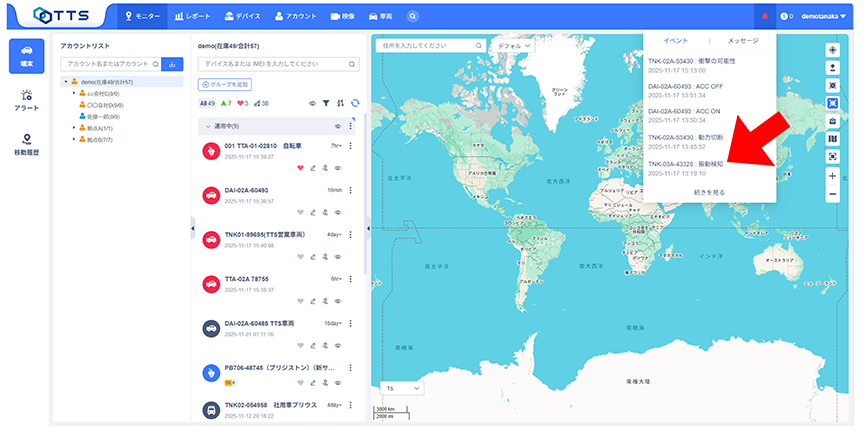
Task: Open the 移動履歴 sidebar section
Action: (26, 145)
